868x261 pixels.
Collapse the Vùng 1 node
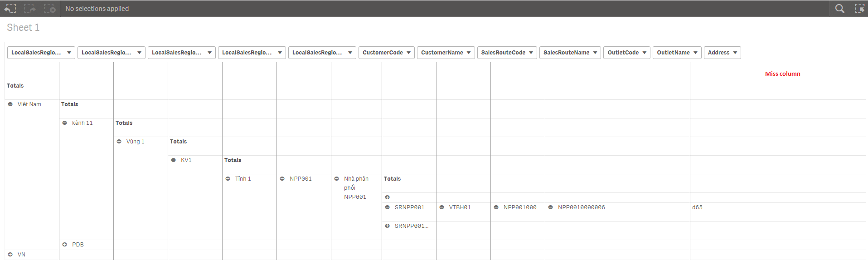[119, 142]
